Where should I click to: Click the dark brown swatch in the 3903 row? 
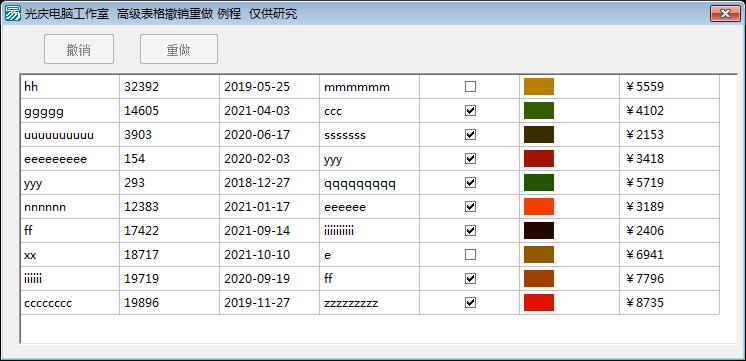[539, 135]
